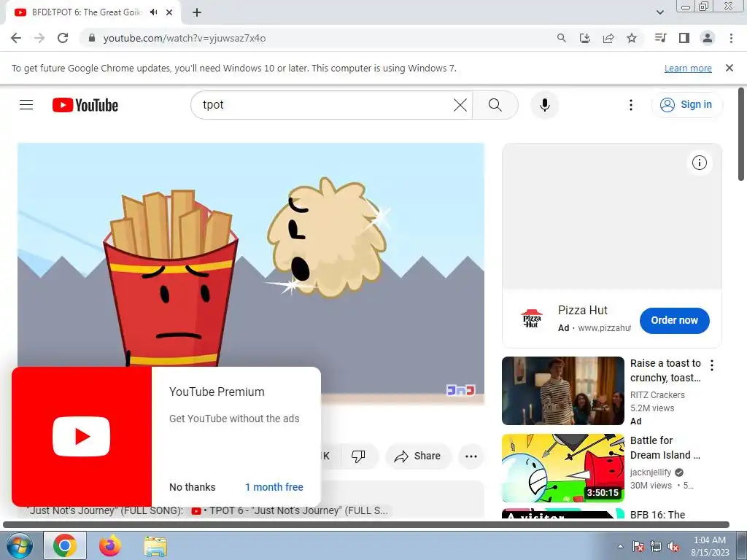Open Windows Explorer from the taskbar
Screen dimensions: 747x560
click(155, 545)
